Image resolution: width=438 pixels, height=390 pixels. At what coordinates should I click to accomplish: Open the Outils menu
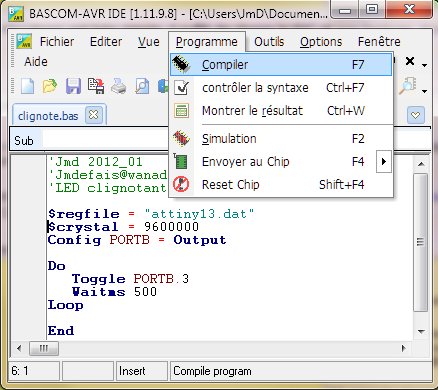tap(269, 42)
